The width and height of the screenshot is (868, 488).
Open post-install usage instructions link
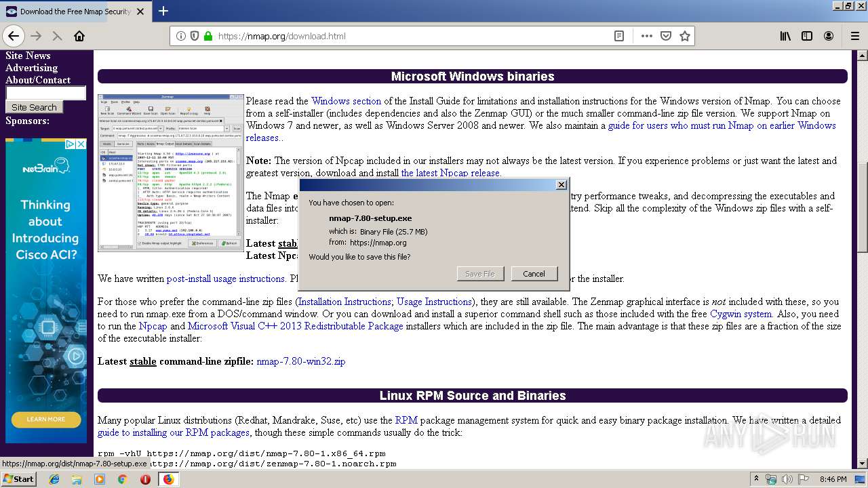pyautogui.click(x=226, y=279)
